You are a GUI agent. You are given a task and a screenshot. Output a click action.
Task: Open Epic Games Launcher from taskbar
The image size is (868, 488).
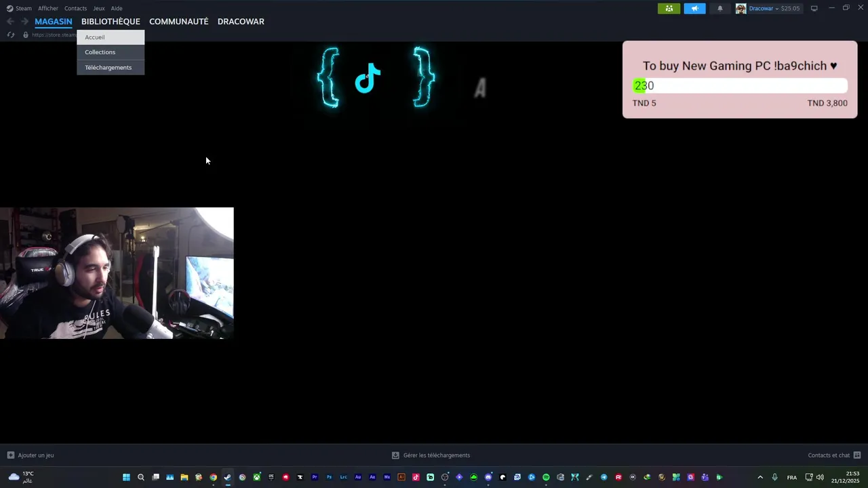tap(271, 477)
